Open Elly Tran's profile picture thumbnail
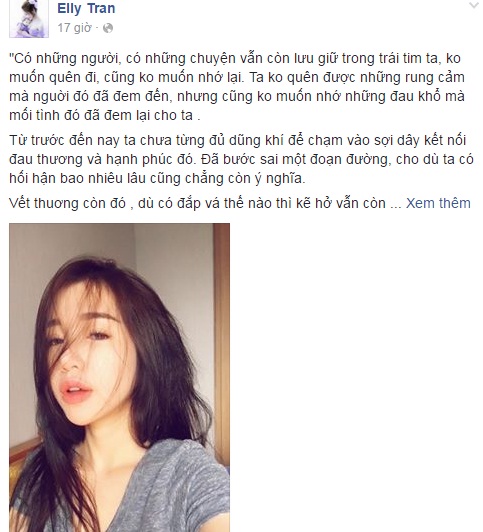The width and height of the screenshot is (483, 532). (29, 19)
